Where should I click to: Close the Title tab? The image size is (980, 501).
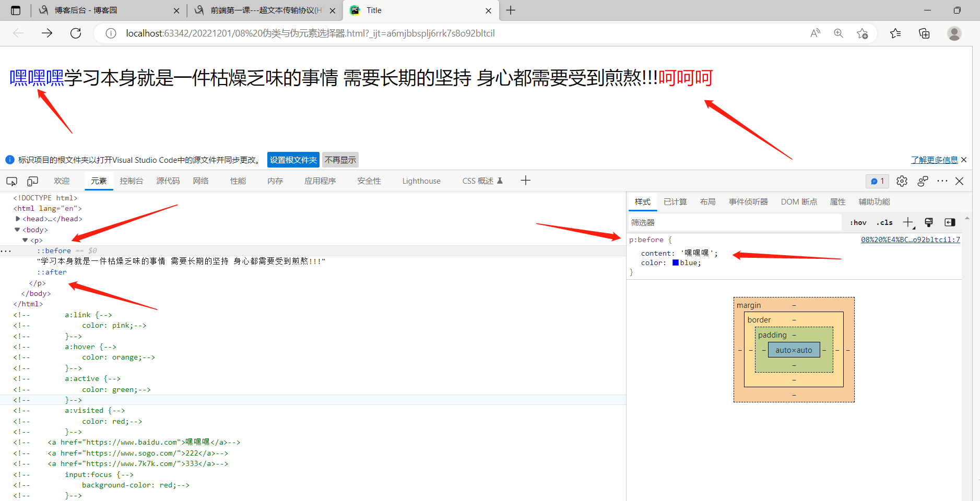[x=489, y=10]
